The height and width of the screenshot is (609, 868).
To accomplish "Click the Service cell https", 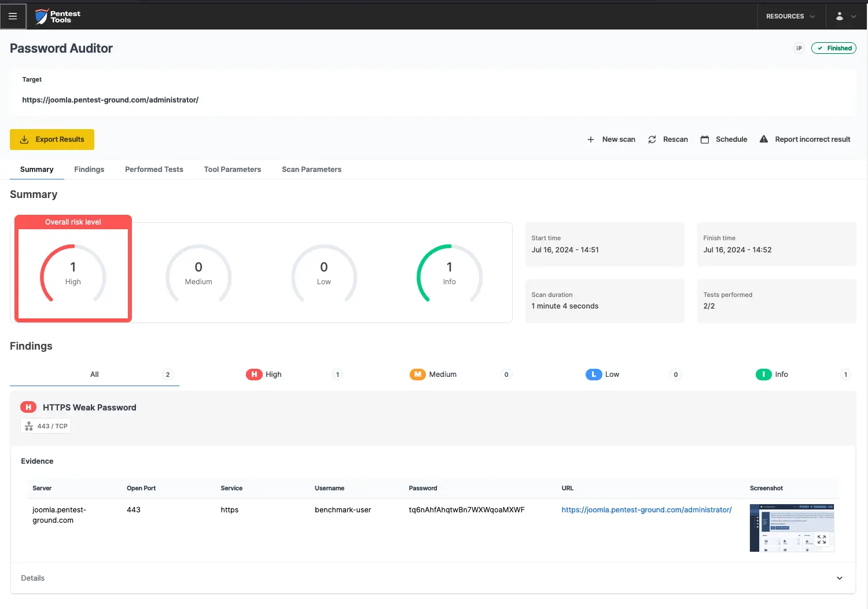I will [230, 510].
